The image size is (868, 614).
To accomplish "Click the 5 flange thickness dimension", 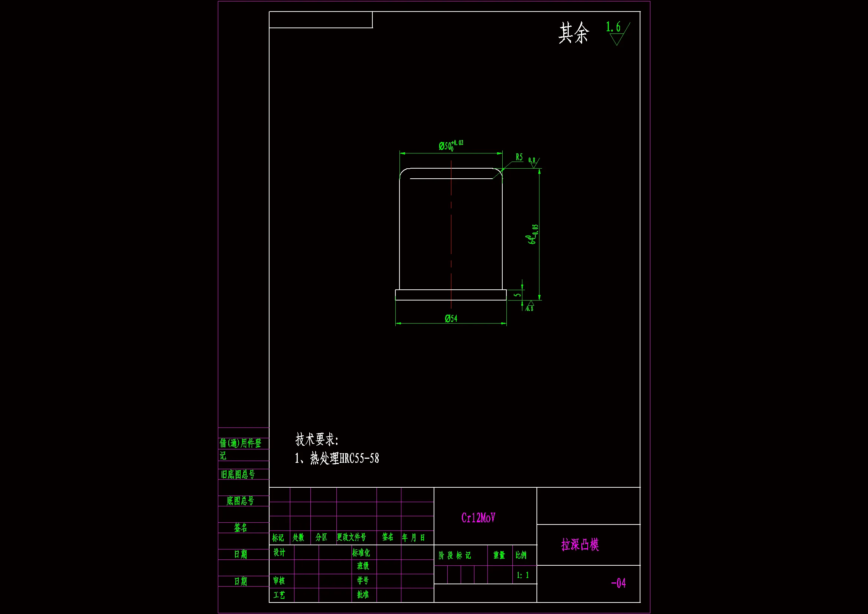I will pyautogui.click(x=518, y=295).
